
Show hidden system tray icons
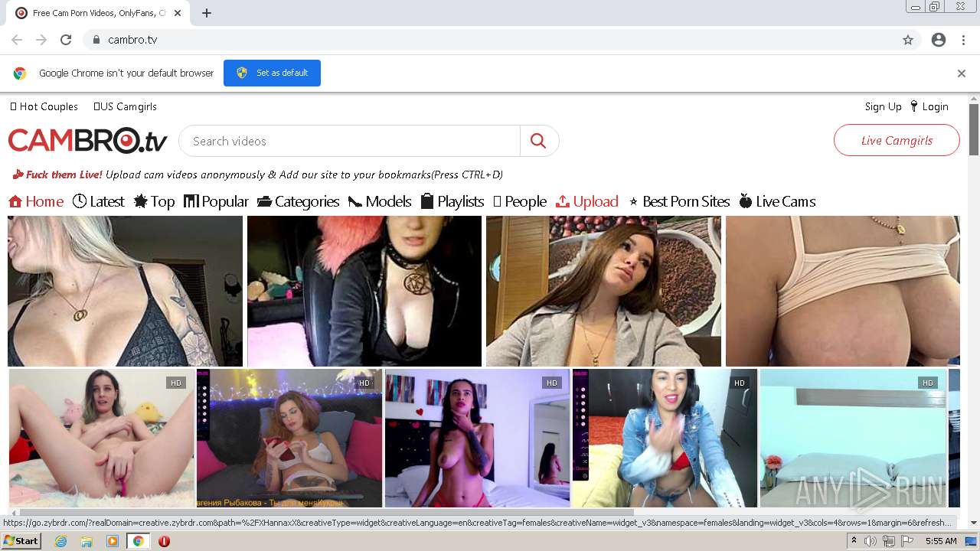click(x=854, y=541)
